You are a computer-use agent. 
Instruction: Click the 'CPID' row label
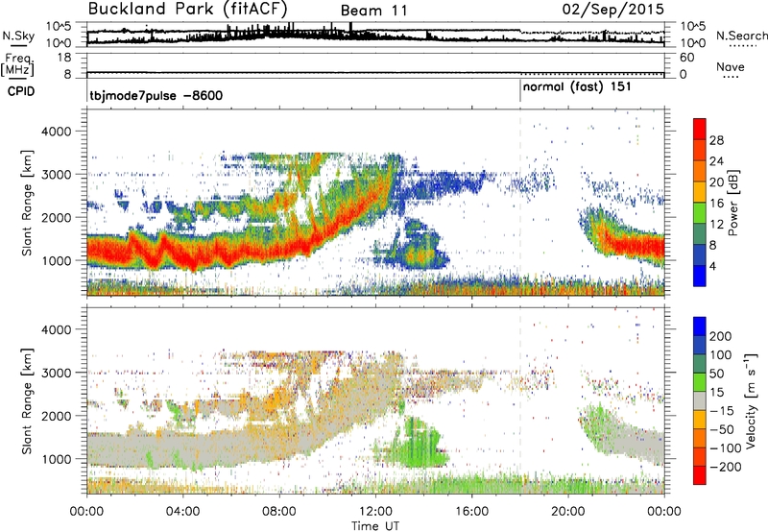click(x=21, y=91)
